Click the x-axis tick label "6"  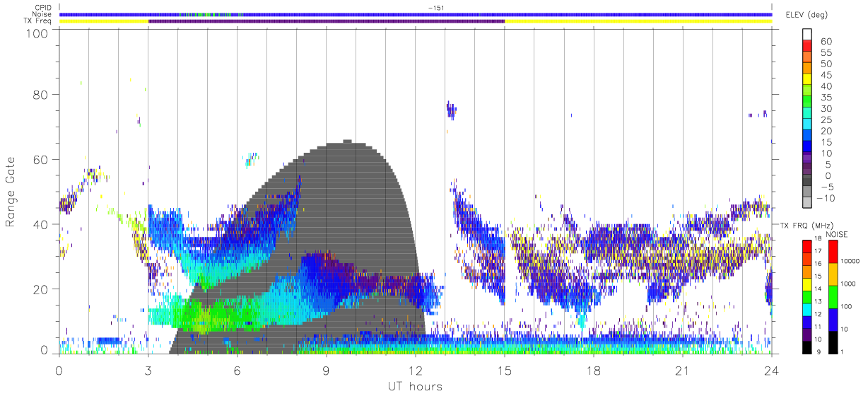(237, 371)
